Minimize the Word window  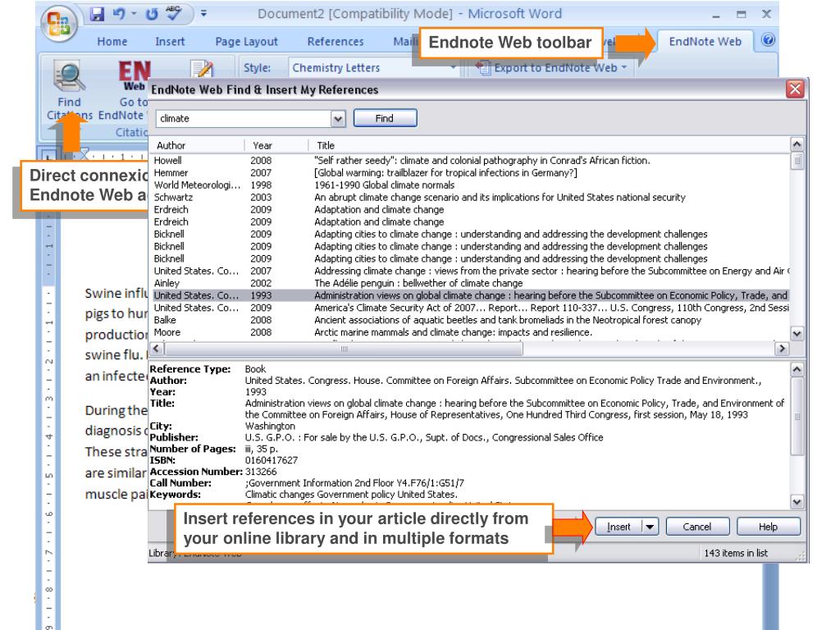(x=716, y=15)
